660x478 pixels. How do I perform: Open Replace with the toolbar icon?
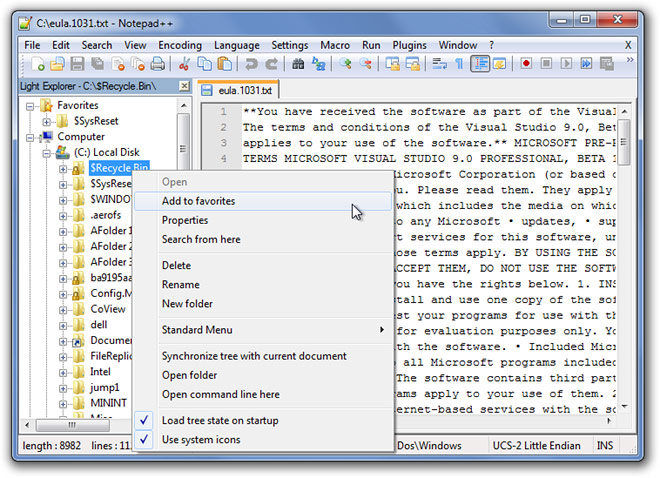click(319, 64)
